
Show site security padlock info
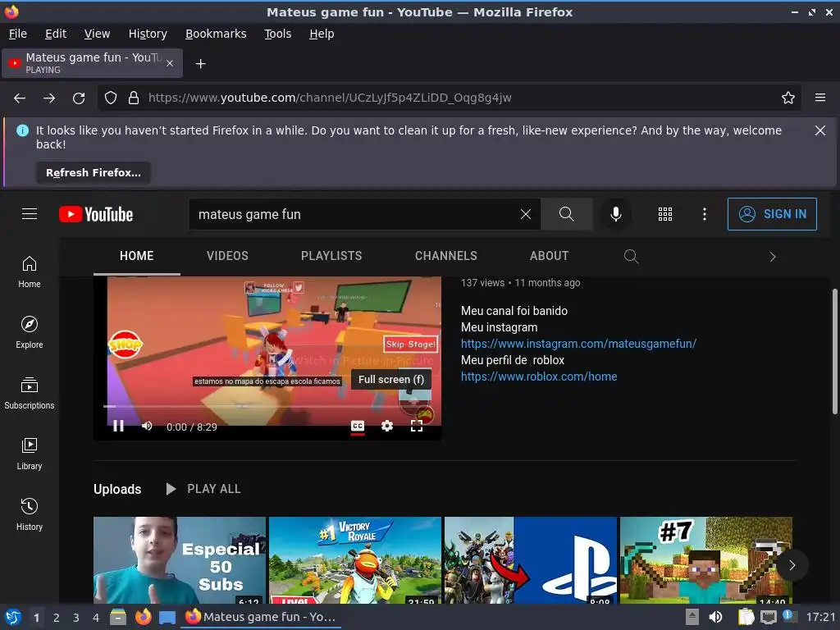tap(134, 98)
